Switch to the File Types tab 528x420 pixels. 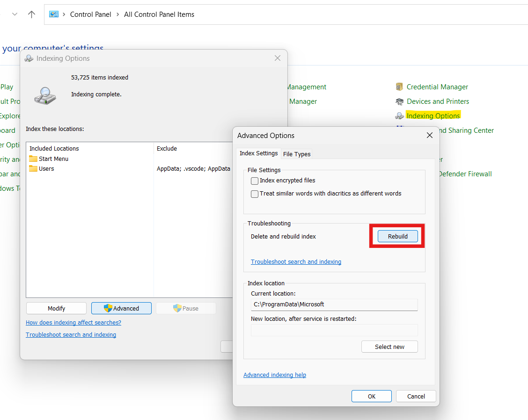(x=296, y=154)
